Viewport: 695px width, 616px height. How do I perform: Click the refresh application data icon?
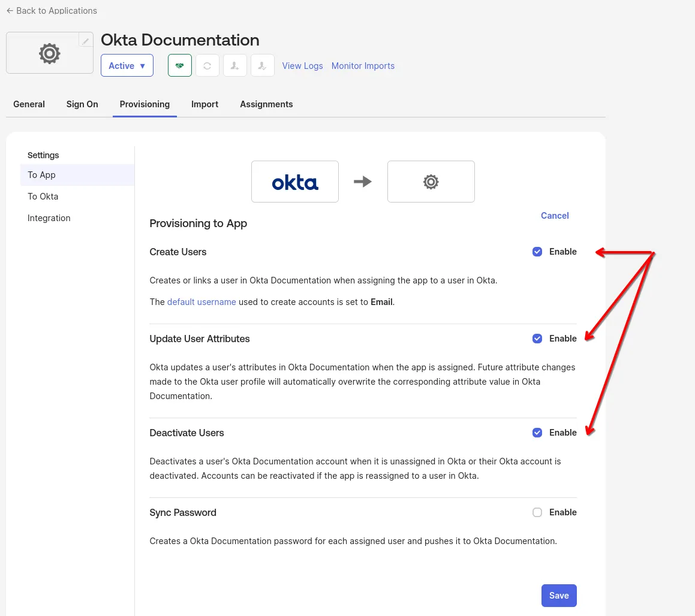(207, 65)
